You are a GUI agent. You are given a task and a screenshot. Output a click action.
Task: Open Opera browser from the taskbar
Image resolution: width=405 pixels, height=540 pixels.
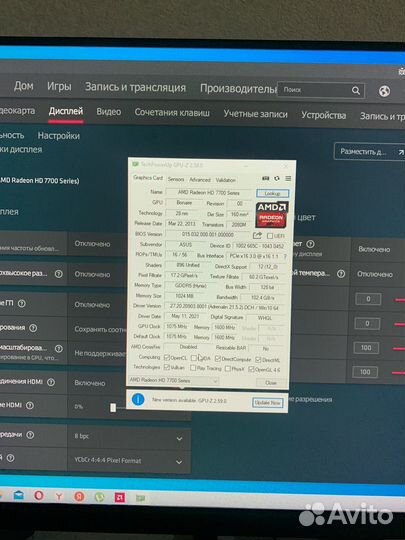pyautogui.click(x=39, y=496)
